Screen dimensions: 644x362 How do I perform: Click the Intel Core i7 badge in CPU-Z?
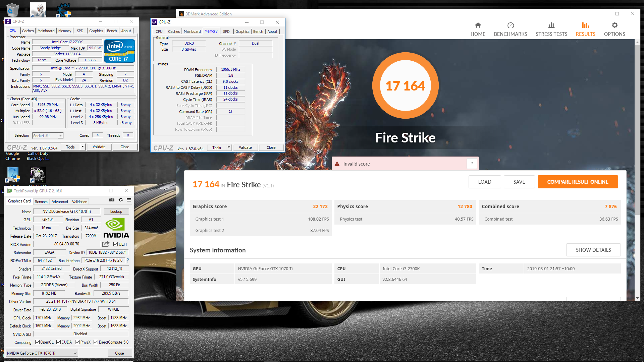click(119, 51)
